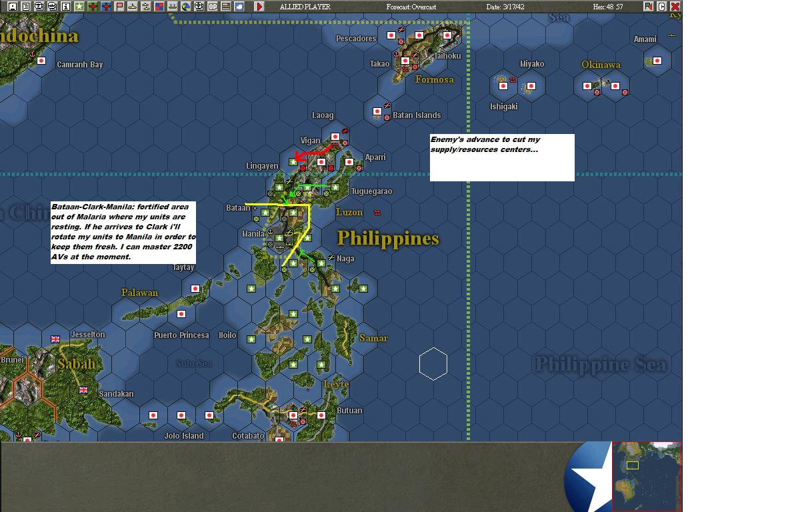This screenshot has height=512, width=812.
Task: Click the 'Bataan-Clark-Manila' note box
Action: [123, 233]
